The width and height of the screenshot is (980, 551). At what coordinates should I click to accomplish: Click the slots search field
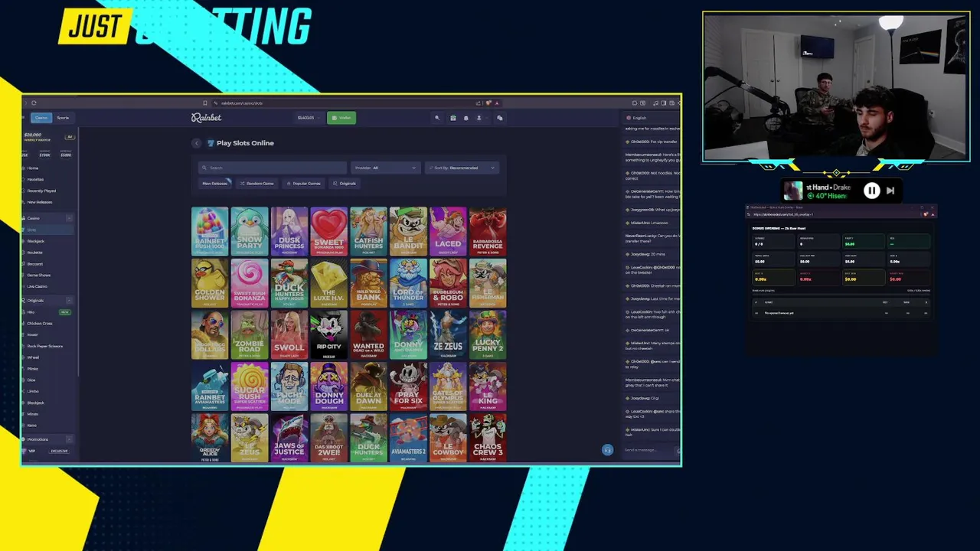coord(272,168)
